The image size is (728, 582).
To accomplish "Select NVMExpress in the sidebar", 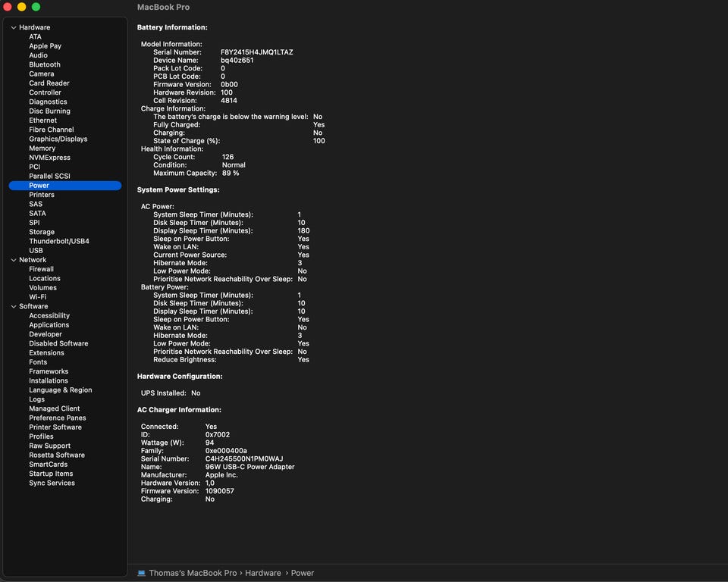I will (x=50, y=158).
